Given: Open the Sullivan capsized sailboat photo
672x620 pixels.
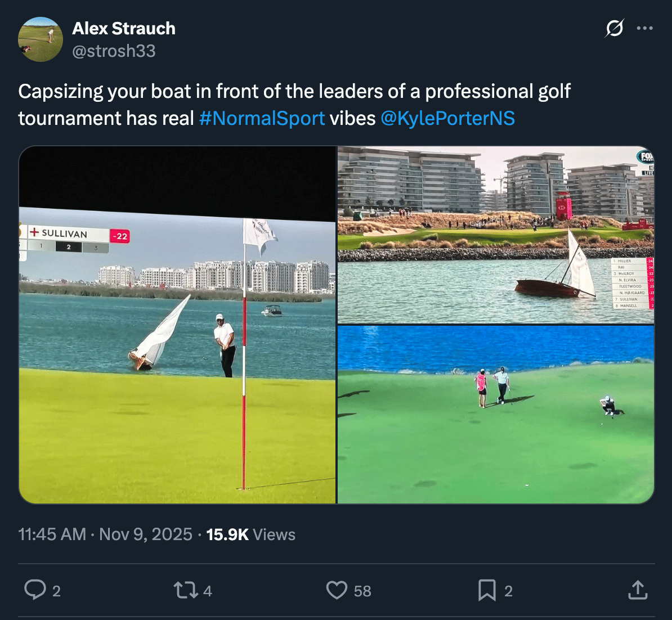Looking at the screenshot, I should [177, 325].
